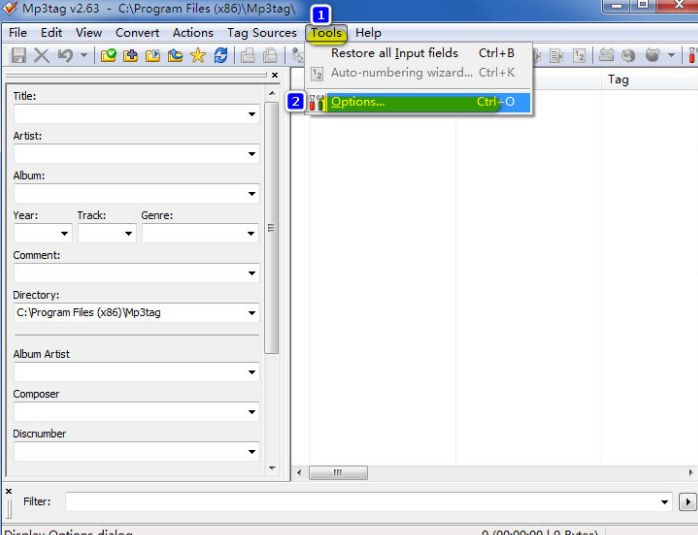The image size is (698, 535).
Task: Click the tools icon beside Options menu entry
Action: pyautogui.click(x=317, y=102)
